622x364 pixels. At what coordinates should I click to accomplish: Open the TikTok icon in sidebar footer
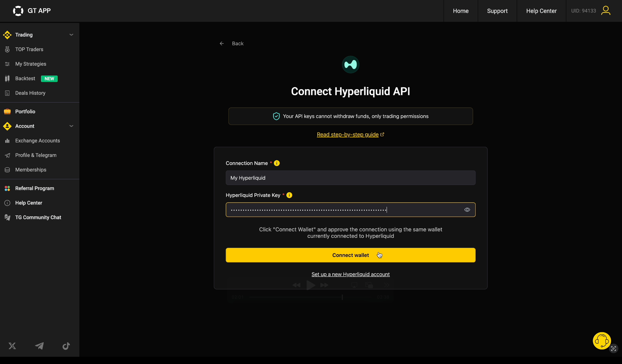pos(66,346)
